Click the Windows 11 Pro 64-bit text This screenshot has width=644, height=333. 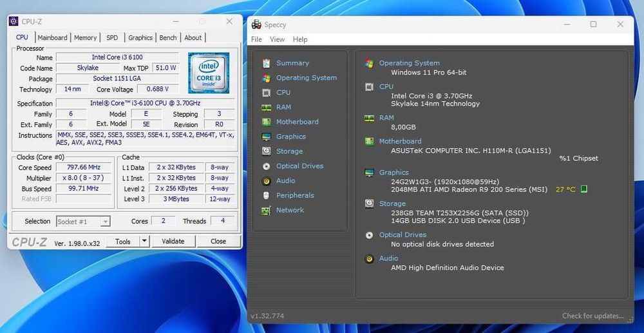[x=429, y=72]
